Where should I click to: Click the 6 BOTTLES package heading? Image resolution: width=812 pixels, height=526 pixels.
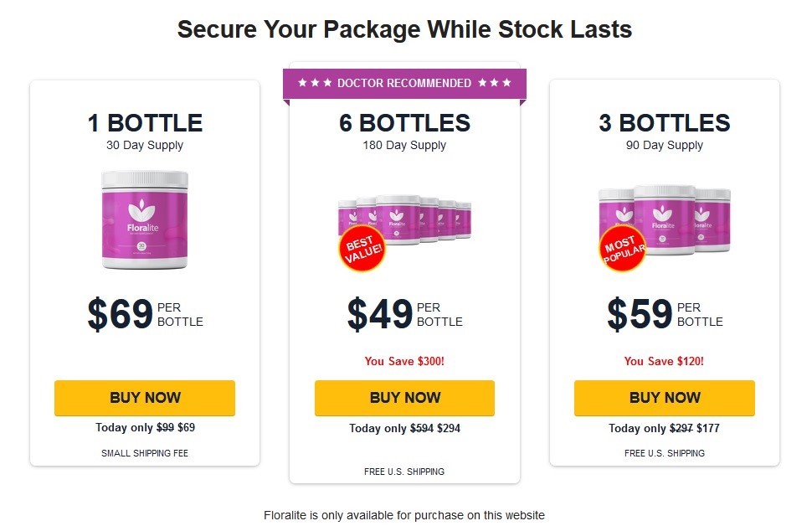[x=404, y=123]
